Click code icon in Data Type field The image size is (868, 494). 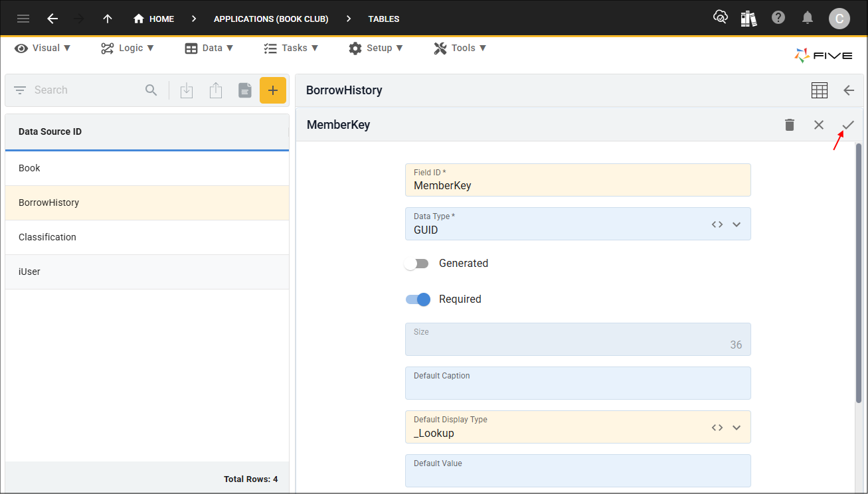(717, 224)
